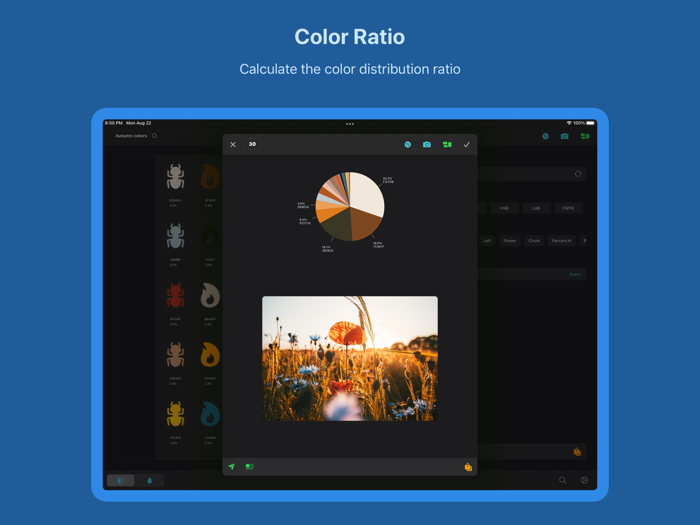Image resolution: width=700 pixels, height=525 pixels.
Task: Choose the Left layout option
Action: 487,241
